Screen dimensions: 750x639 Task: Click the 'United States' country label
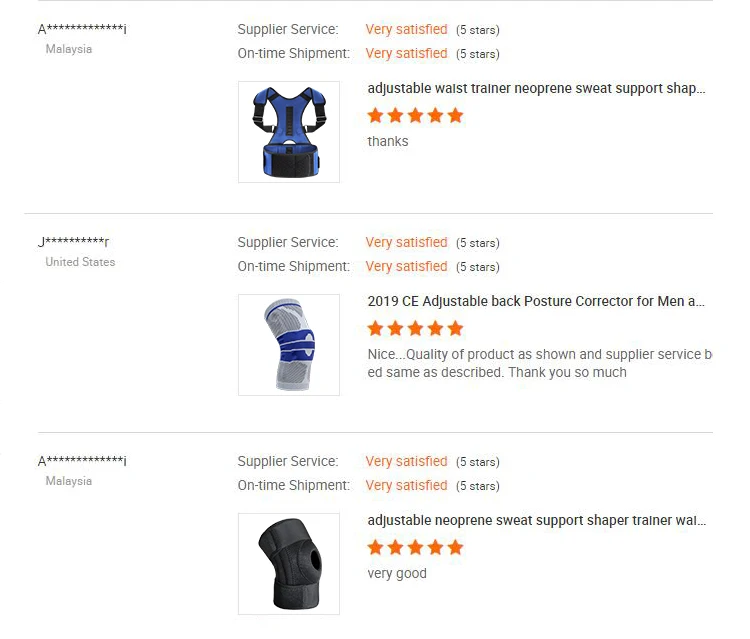pyautogui.click(x=80, y=262)
